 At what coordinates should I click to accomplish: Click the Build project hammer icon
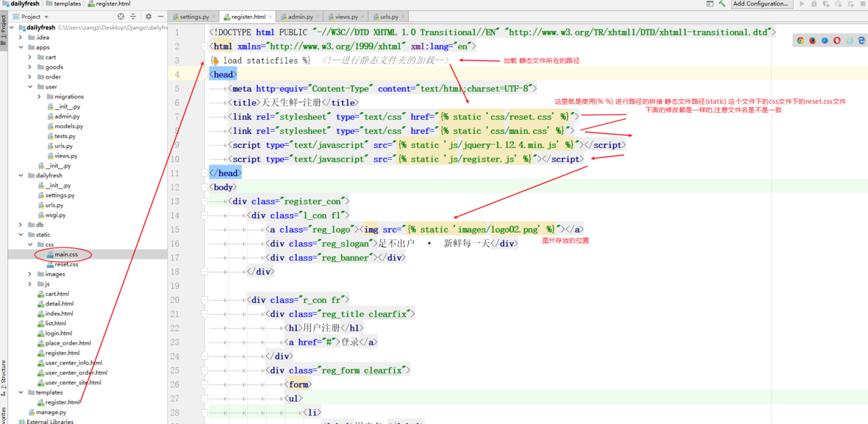click(722, 4)
